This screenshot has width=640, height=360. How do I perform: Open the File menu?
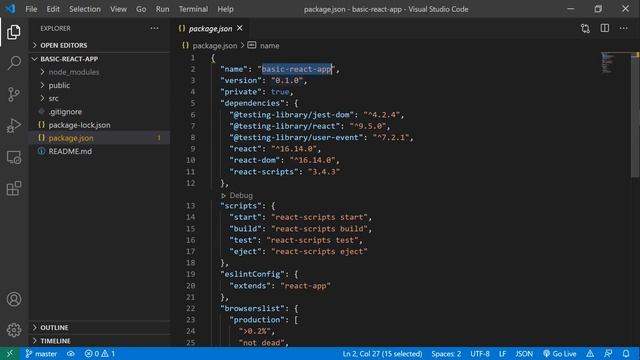[31, 9]
